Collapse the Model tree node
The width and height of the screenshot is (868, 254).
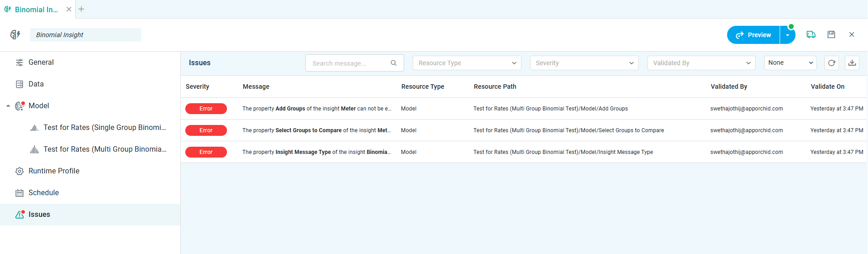8,106
